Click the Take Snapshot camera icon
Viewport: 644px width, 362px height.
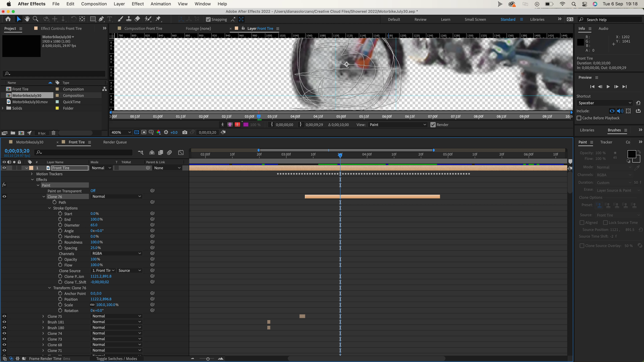(x=184, y=132)
